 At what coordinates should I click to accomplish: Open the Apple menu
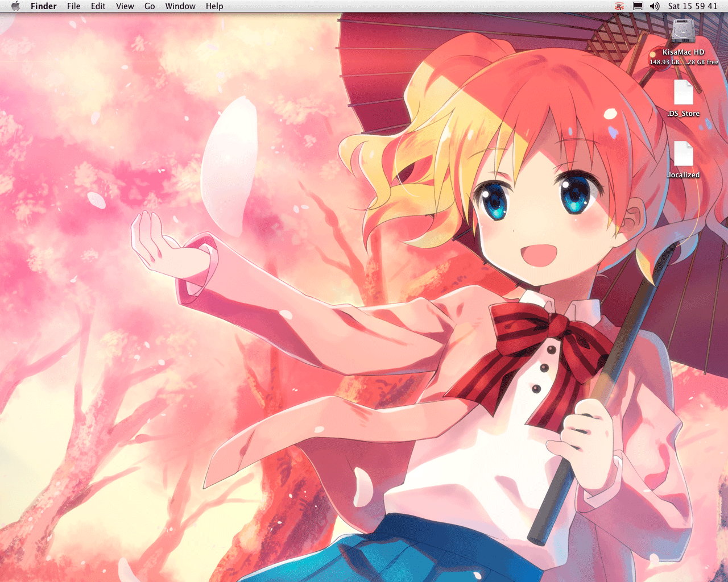15,6
